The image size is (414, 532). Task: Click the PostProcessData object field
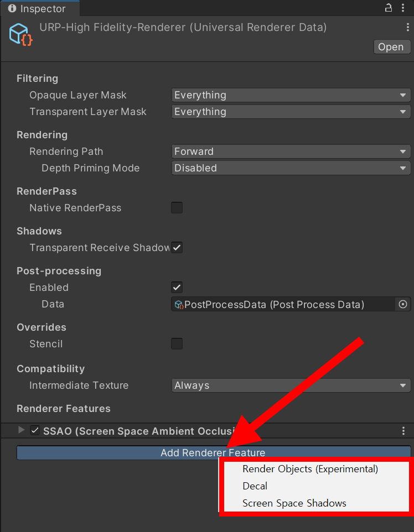[283, 304]
